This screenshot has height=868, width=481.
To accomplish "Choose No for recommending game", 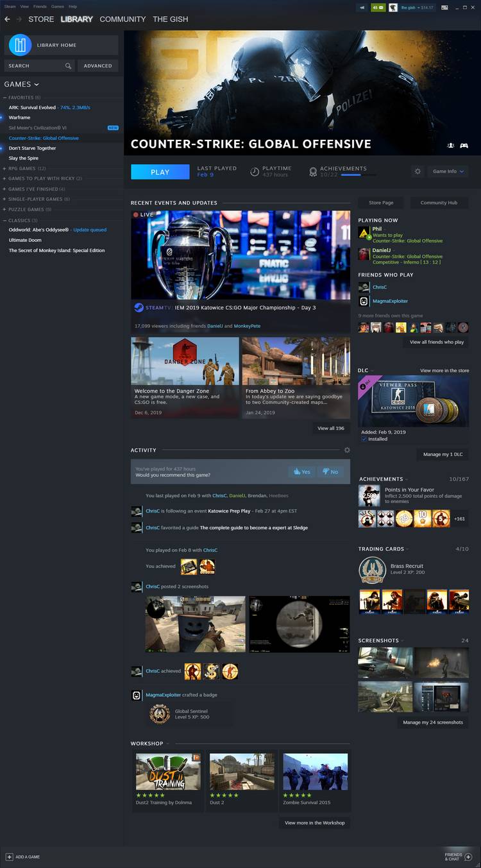I will point(330,472).
